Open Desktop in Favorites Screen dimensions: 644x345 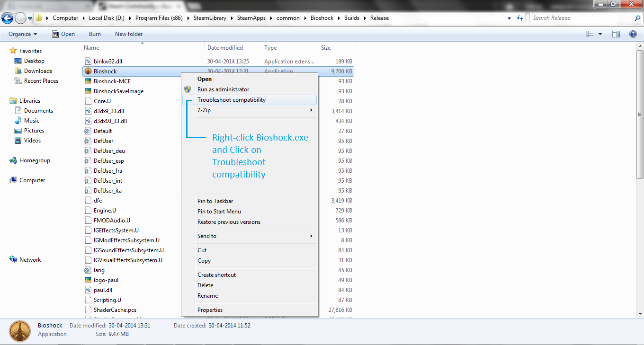pos(34,61)
